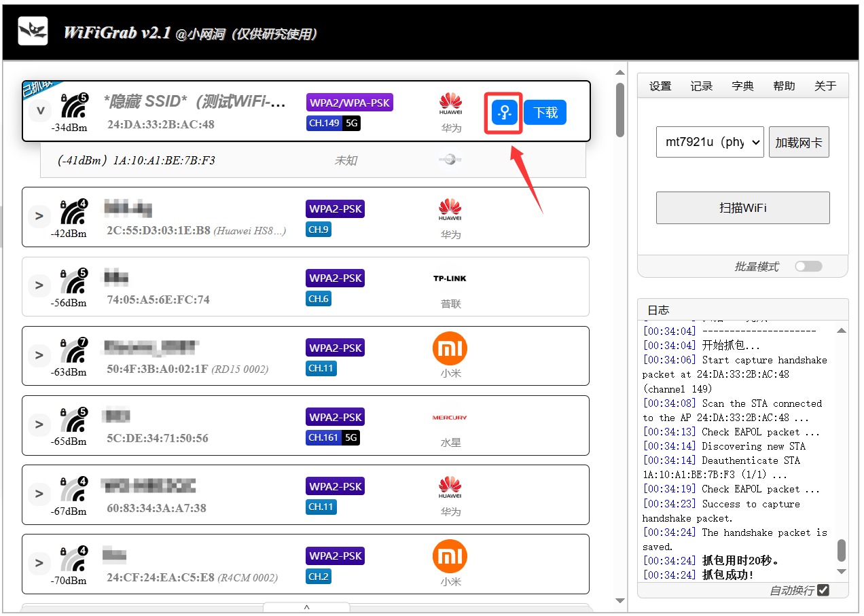Click the CH.9 channel badge
Screen dimensions: 864x616
tap(319, 230)
